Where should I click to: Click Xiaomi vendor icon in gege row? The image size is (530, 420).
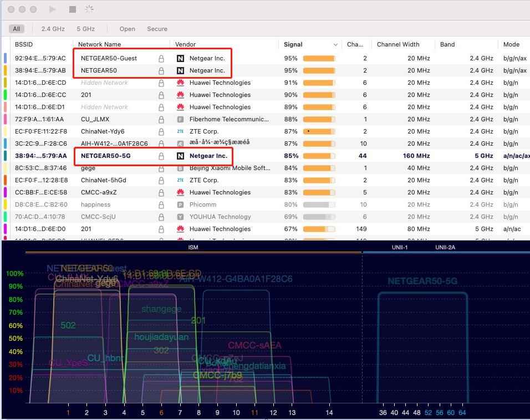tap(180, 168)
